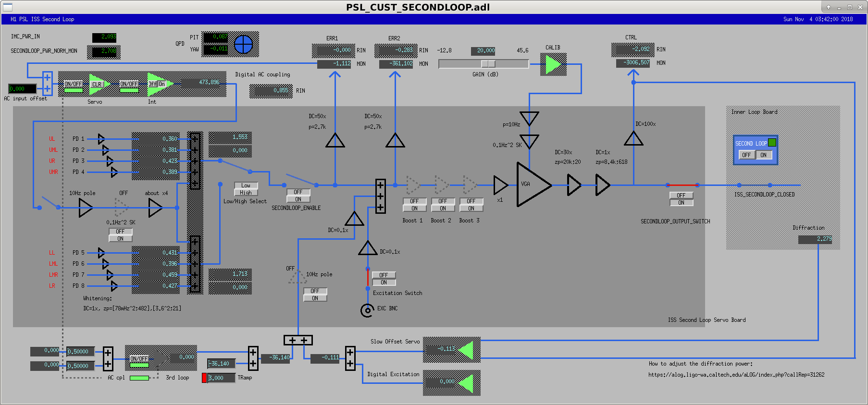The width and height of the screenshot is (868, 405).
Task: Click the DC=100x triangle below CTRL
Action: (x=633, y=139)
